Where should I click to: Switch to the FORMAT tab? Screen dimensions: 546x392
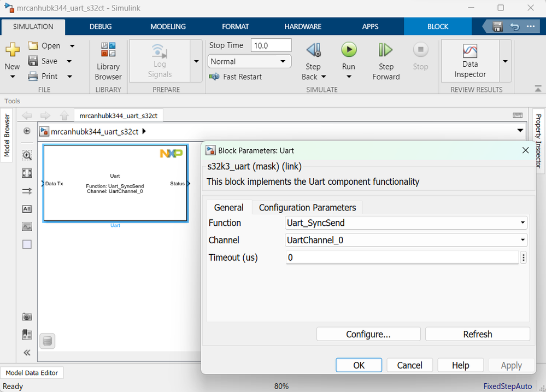pyautogui.click(x=236, y=26)
